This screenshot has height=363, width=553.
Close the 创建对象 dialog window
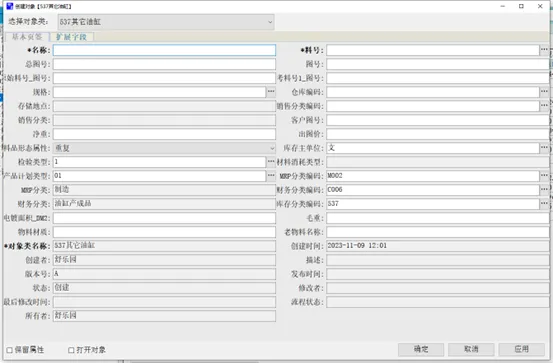(x=540, y=6)
